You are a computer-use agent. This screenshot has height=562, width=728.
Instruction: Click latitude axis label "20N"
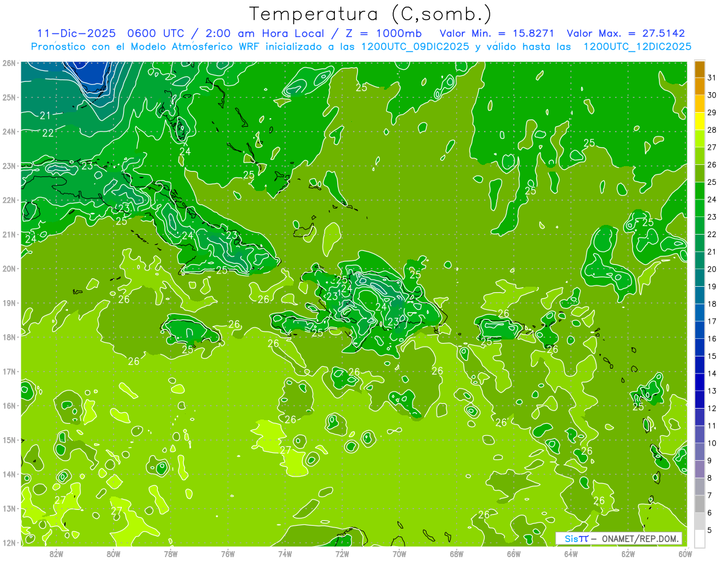[9, 269]
